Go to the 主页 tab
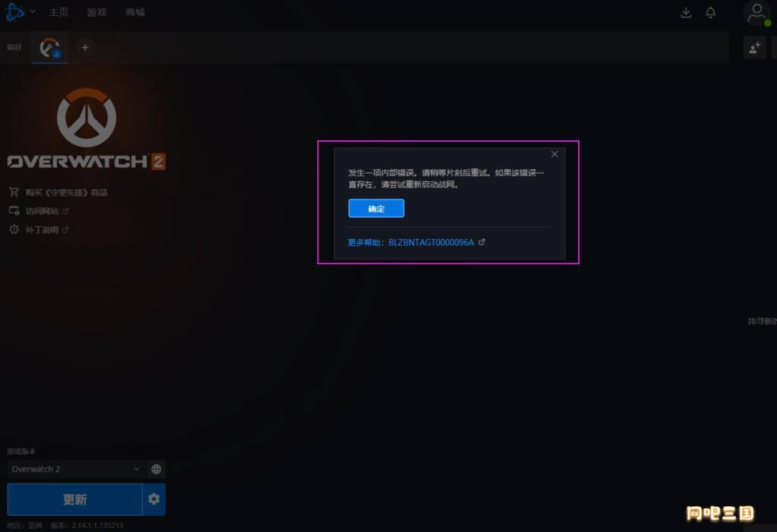The width and height of the screenshot is (777, 532). click(58, 12)
